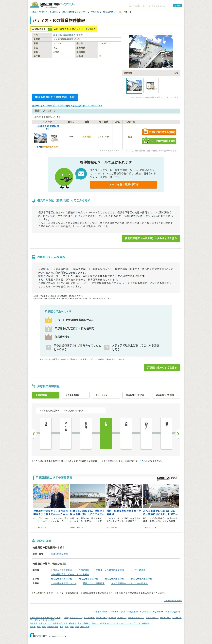
Task: Click 横浜市戸塚区の住みやすさを見る button
Action: (151, 238)
